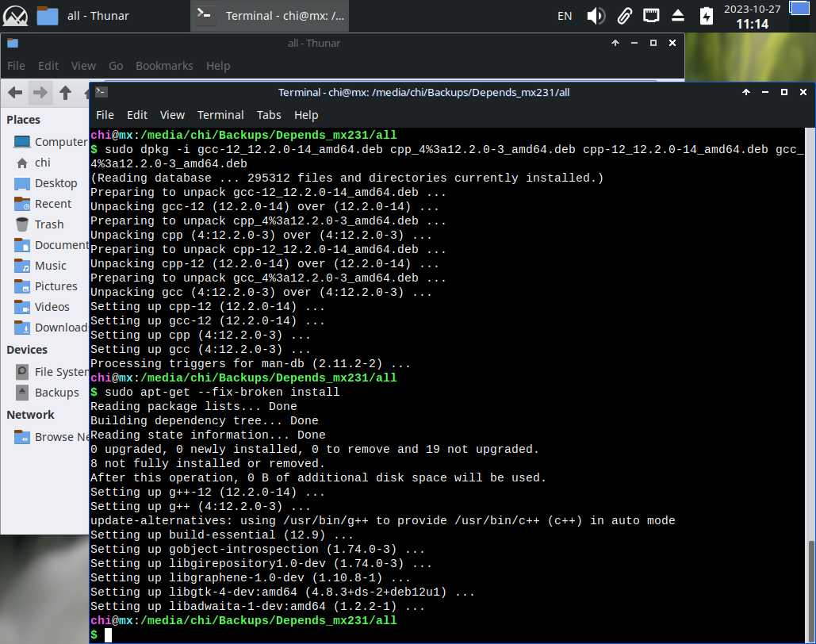Viewport: 816px width, 644px height.
Task: Click the Computer monitor icon in Places
Action: click(x=22, y=142)
